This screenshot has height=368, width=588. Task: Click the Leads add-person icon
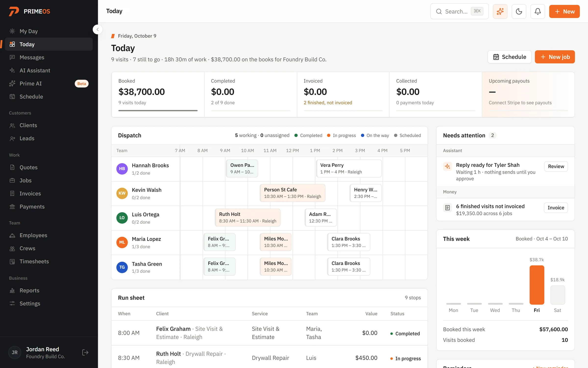(x=12, y=138)
